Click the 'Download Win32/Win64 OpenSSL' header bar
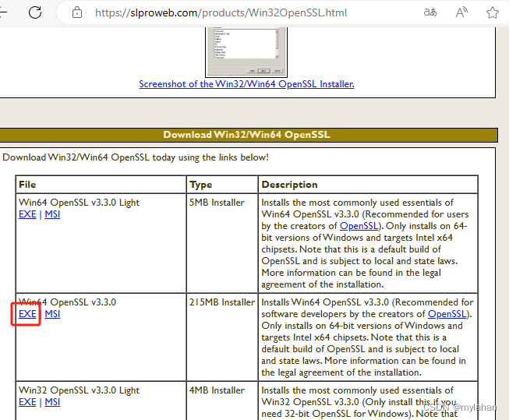 (247, 135)
